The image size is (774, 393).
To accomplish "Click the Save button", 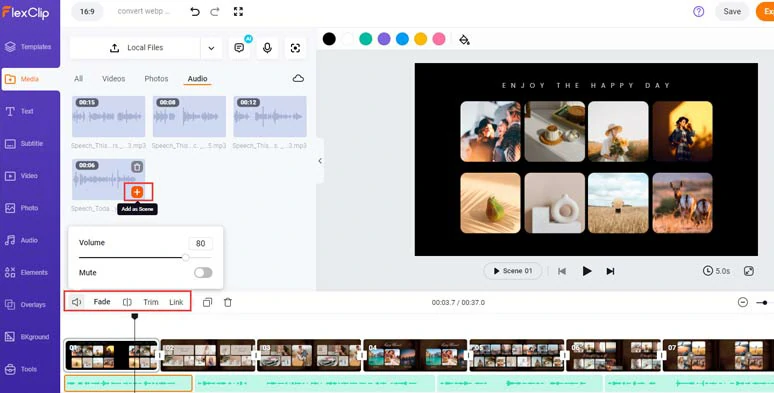I will (x=732, y=11).
